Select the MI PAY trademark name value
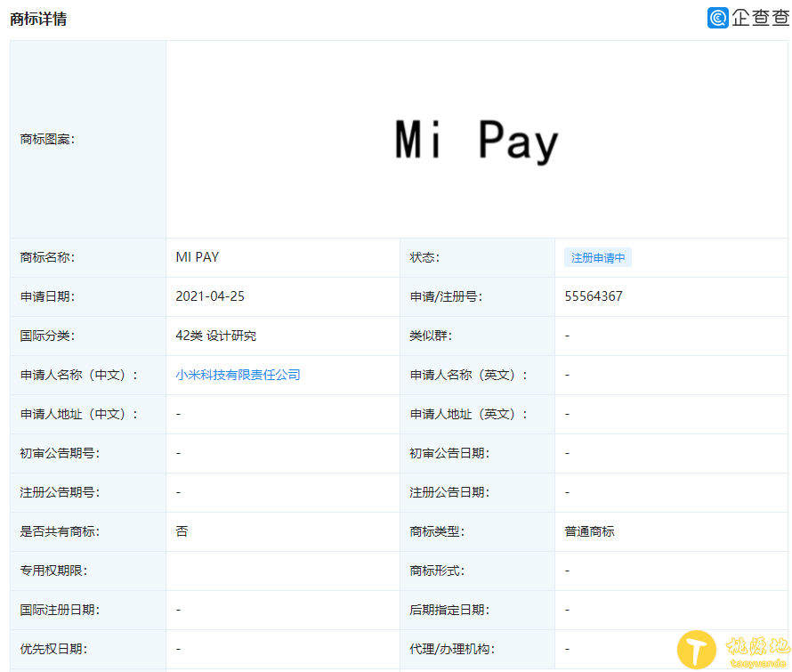Image resolution: width=792 pixels, height=672 pixels. (x=198, y=257)
